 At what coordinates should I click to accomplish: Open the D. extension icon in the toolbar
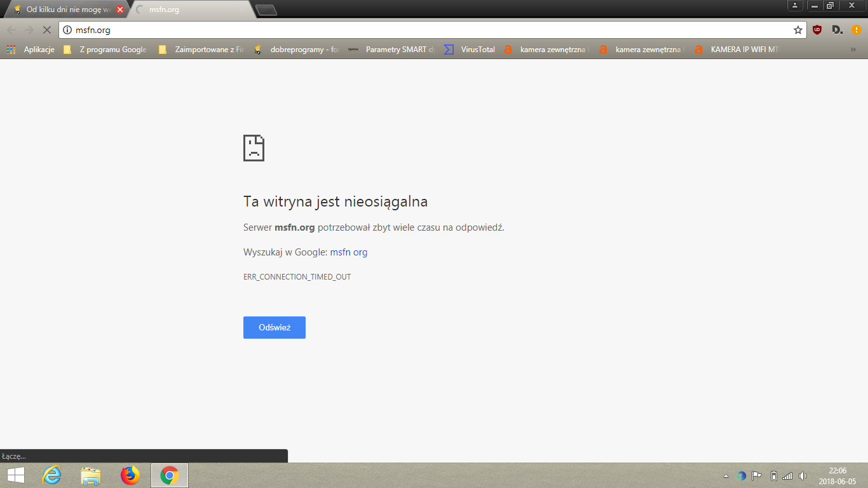[837, 30]
